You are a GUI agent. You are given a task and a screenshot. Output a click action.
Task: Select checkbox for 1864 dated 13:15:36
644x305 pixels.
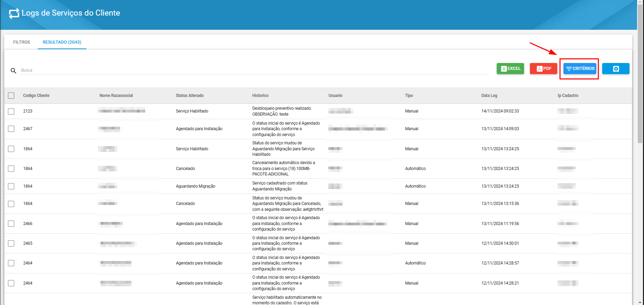(x=11, y=204)
